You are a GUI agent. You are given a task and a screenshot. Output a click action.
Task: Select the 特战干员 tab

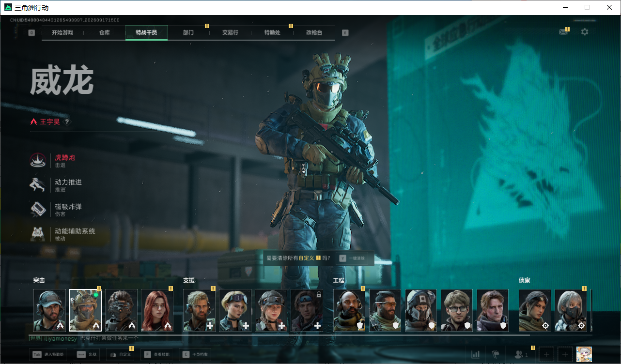(x=146, y=32)
